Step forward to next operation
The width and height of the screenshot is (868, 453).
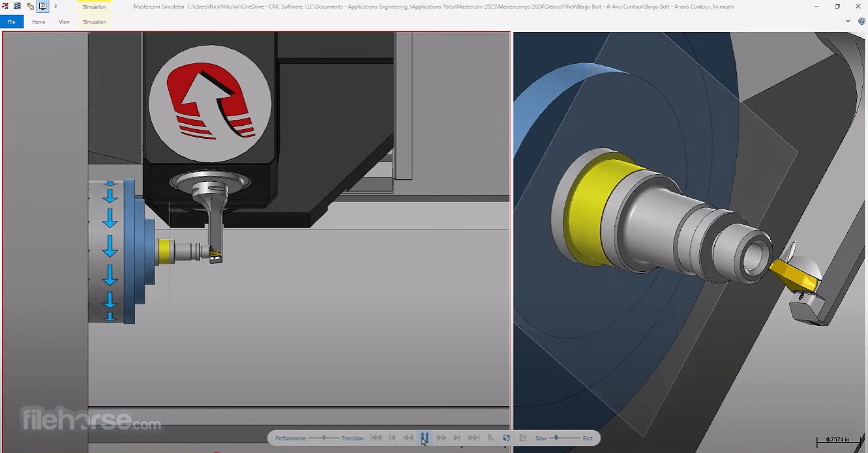point(457,438)
